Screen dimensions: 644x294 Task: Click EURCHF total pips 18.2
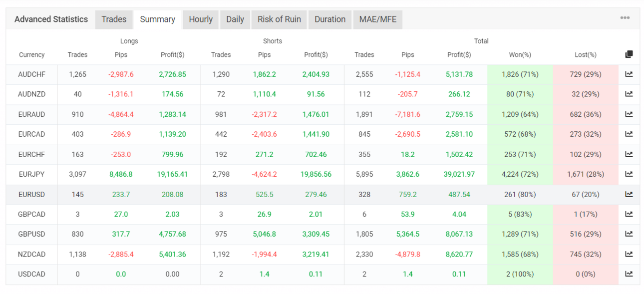(x=407, y=154)
